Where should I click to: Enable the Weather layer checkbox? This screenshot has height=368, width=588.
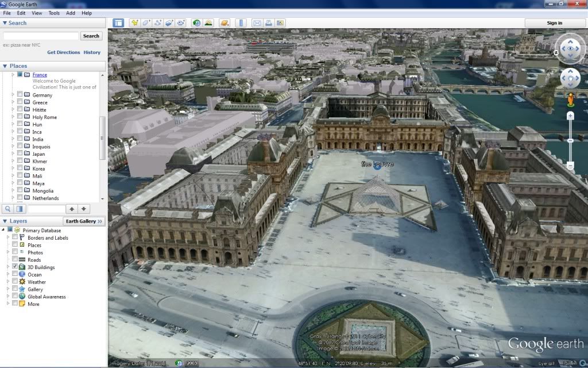[x=15, y=281]
